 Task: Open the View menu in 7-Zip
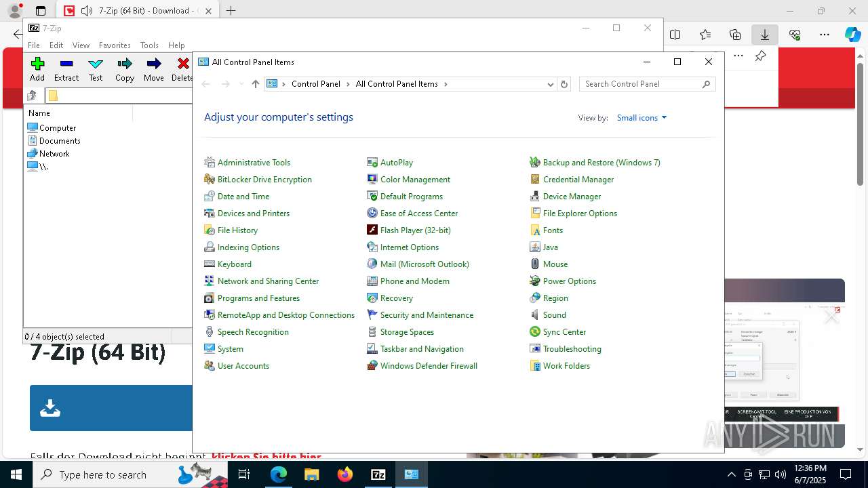[x=81, y=45]
